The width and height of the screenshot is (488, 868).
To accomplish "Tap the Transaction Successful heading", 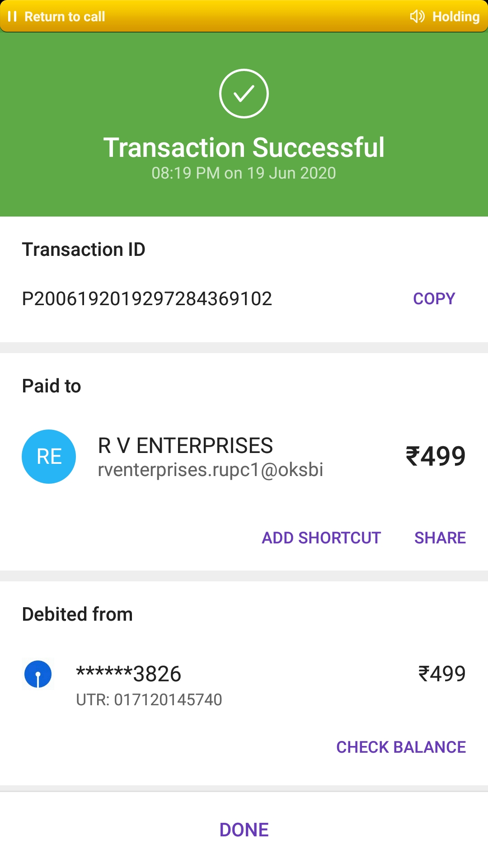I will [244, 147].
